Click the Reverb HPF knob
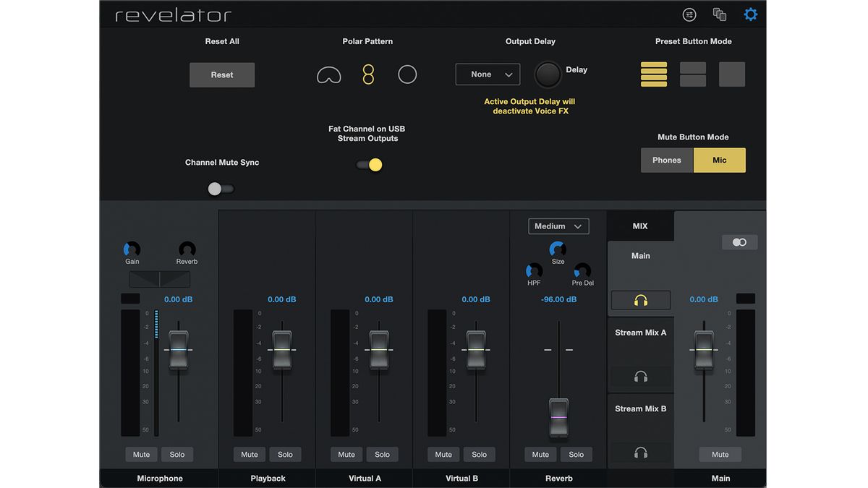Viewport: 868px width, 488px height. pyautogui.click(x=534, y=271)
